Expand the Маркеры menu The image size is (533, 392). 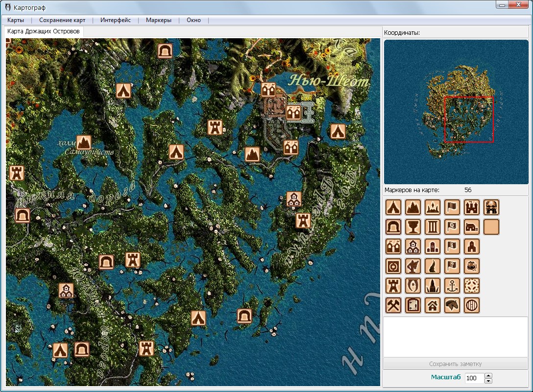click(158, 20)
